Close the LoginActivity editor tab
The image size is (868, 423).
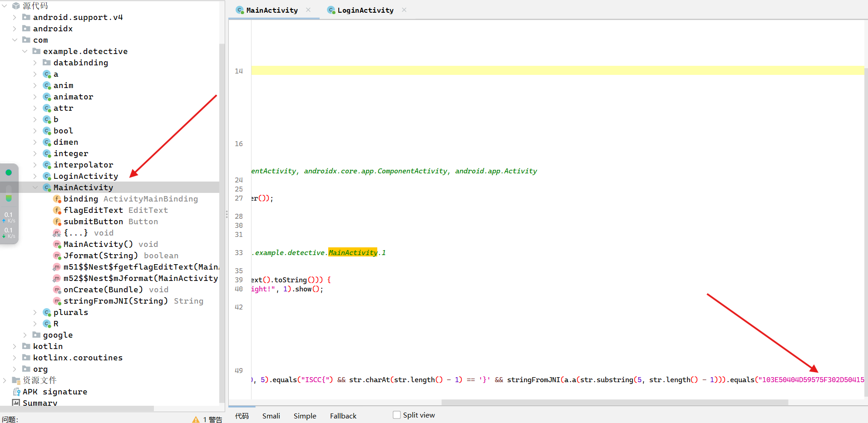coord(404,10)
